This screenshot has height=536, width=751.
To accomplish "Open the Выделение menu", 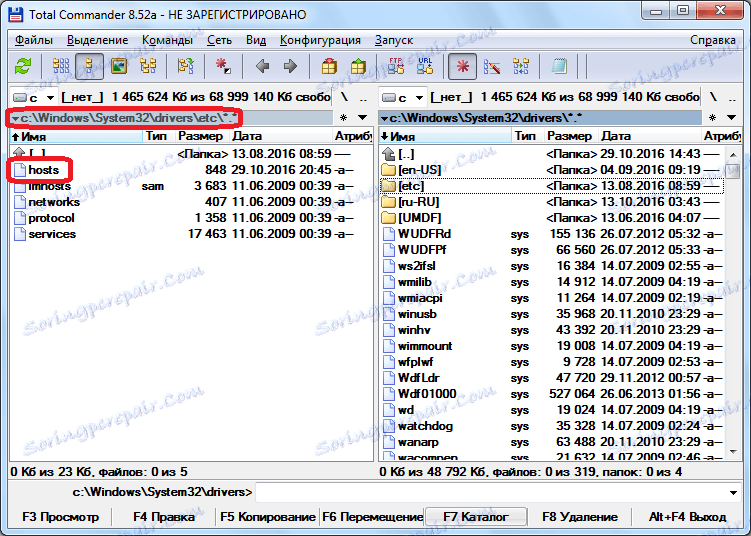I will 98,40.
